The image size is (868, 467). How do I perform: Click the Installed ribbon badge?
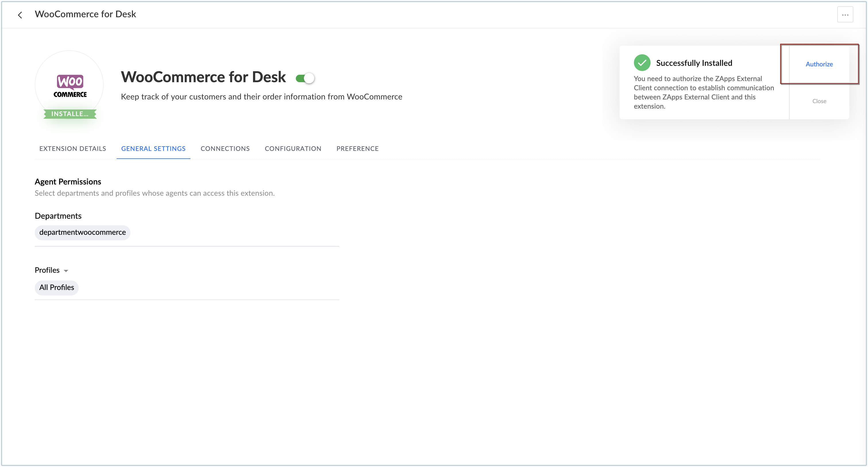pos(70,114)
